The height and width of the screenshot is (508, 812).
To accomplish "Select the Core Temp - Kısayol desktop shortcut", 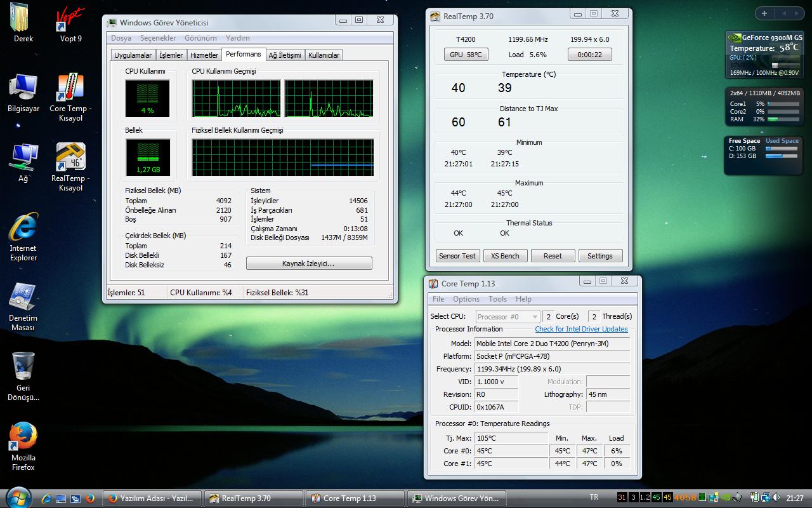I will [x=70, y=97].
